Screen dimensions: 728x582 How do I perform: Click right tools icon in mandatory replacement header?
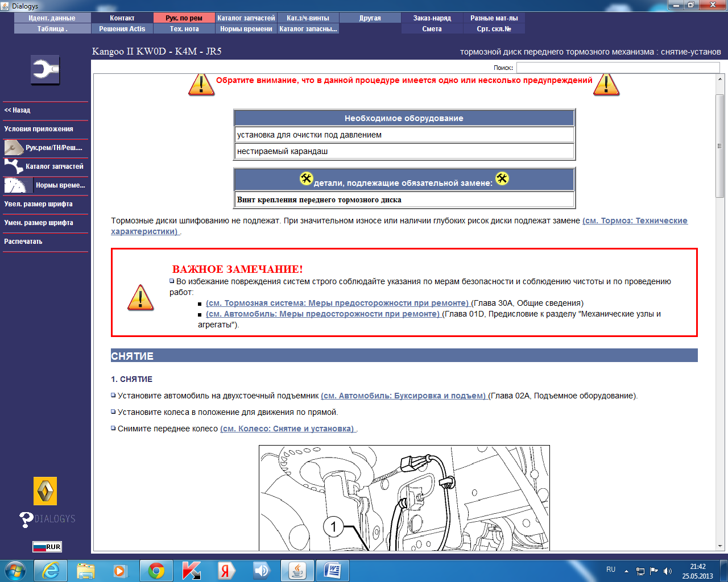pyautogui.click(x=502, y=178)
